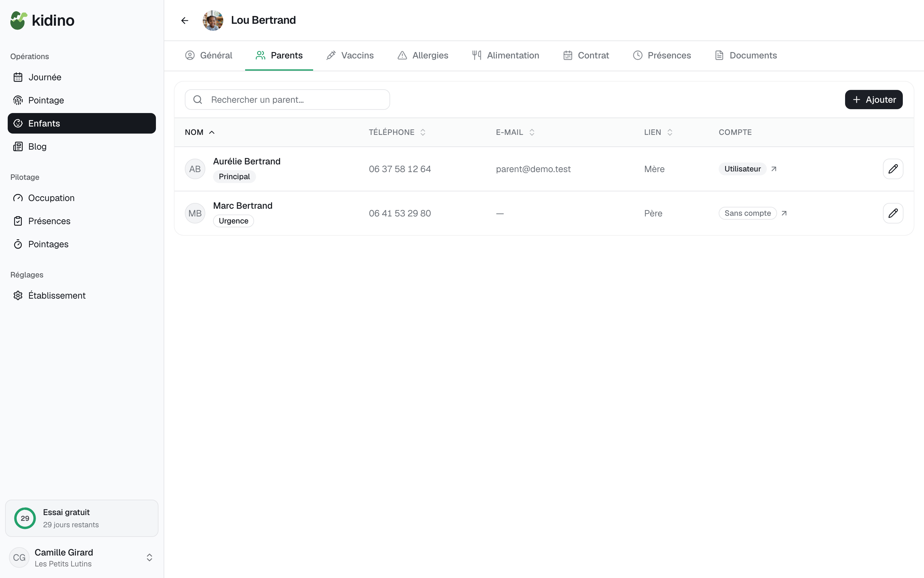Click phone number 06 37 58 12 64

[400, 169]
